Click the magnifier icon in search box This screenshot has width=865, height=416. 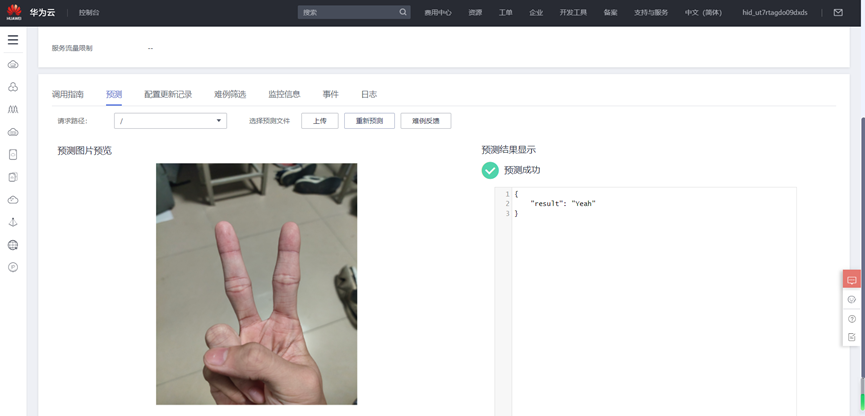(403, 12)
